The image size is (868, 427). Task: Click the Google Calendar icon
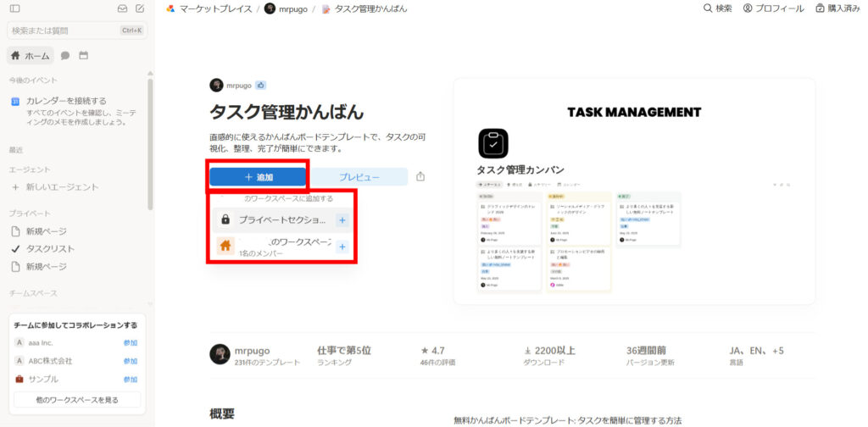tap(15, 101)
